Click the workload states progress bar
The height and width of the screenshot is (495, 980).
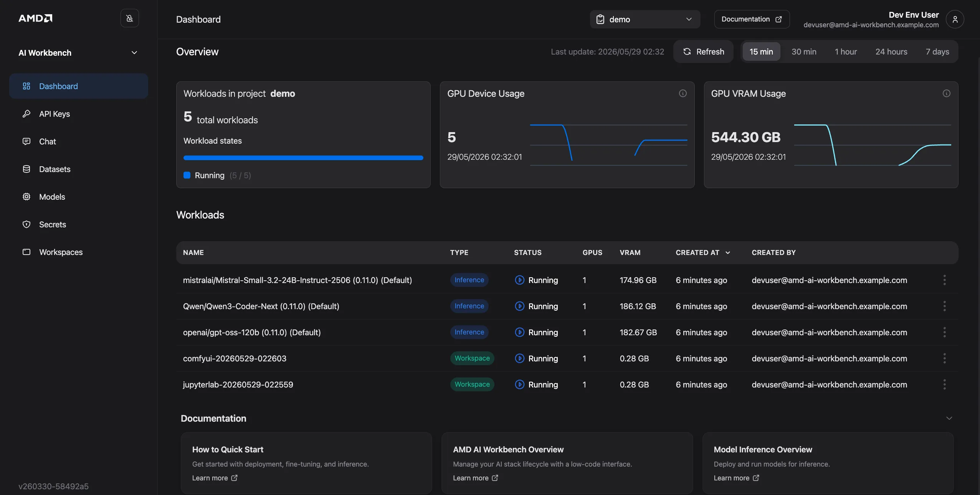tap(303, 158)
